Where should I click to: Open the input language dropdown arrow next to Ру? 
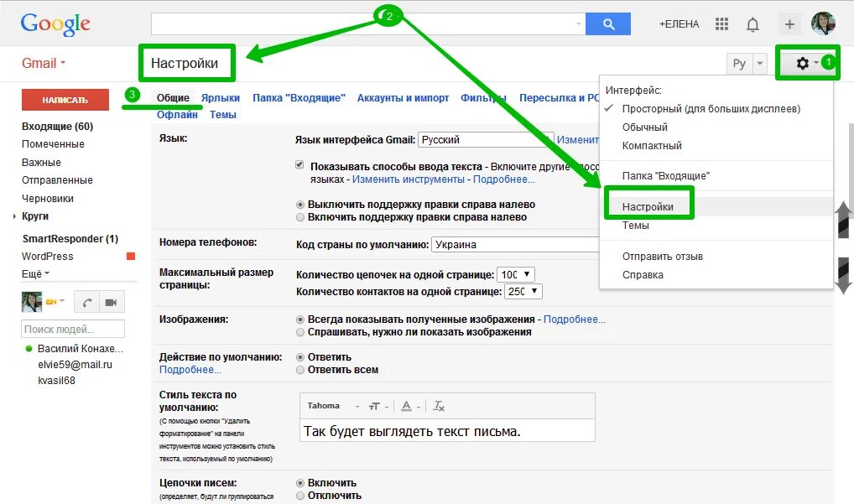[759, 64]
